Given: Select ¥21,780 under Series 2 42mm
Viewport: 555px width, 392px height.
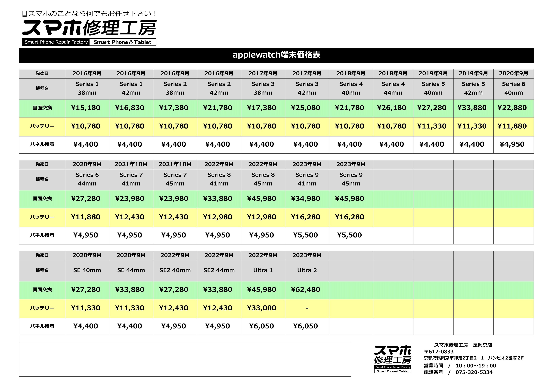Looking at the screenshot, I should 217,108.
